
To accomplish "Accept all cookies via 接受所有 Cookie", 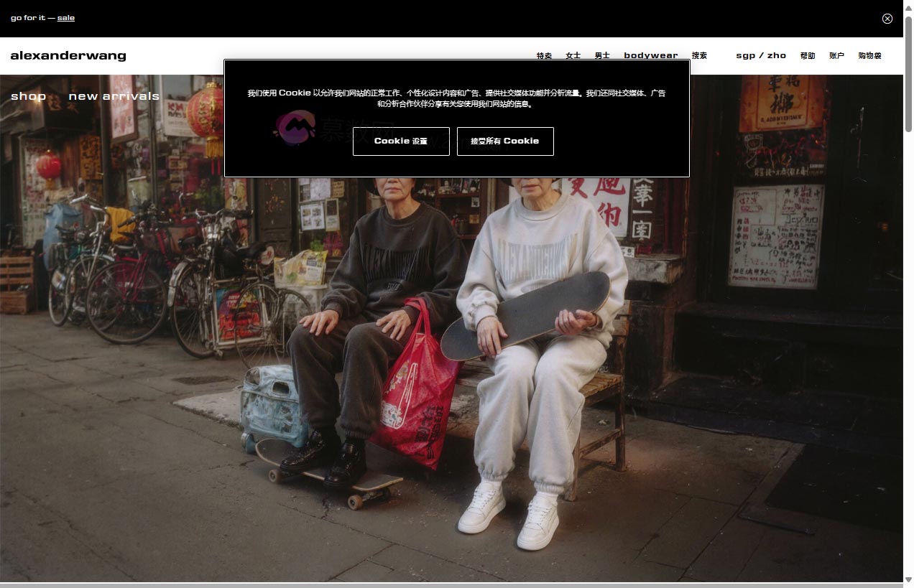I will point(505,141).
